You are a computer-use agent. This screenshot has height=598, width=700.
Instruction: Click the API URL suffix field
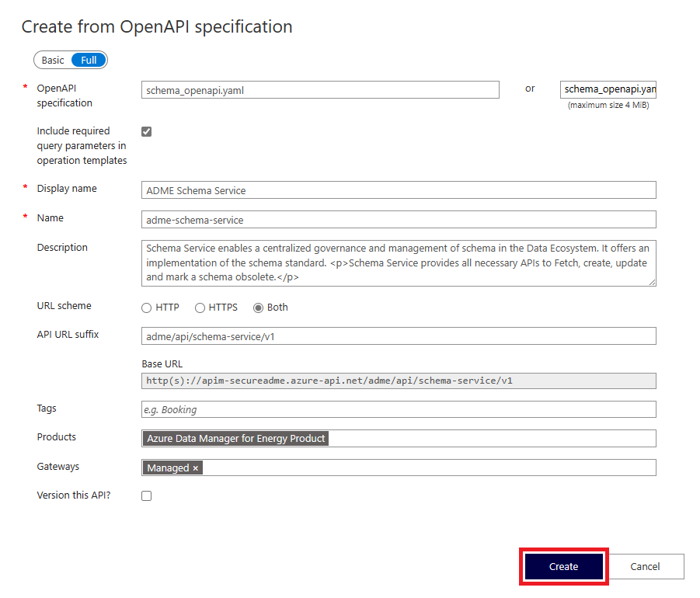pos(398,336)
